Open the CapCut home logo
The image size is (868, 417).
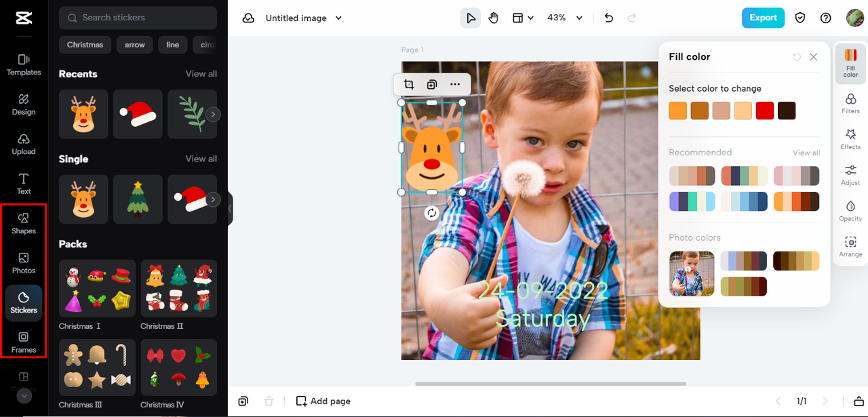[24, 18]
